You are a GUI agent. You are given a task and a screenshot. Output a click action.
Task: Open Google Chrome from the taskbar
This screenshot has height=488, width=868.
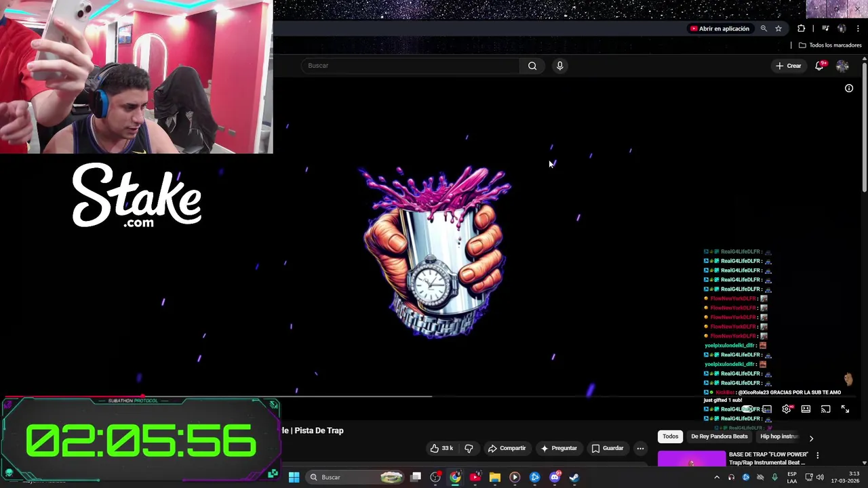(455, 477)
